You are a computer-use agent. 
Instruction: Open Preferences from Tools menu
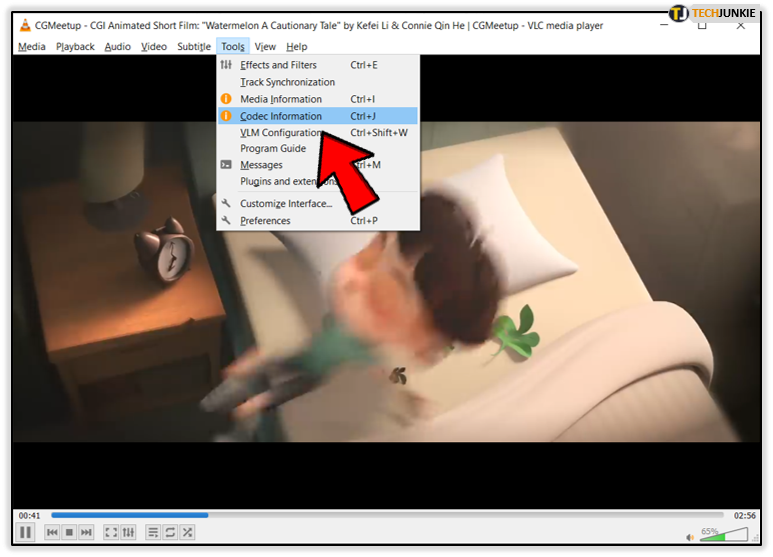click(318, 221)
